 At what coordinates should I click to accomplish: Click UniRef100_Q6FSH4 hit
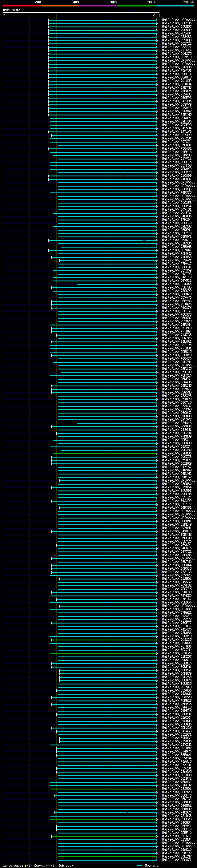[176, 325]
